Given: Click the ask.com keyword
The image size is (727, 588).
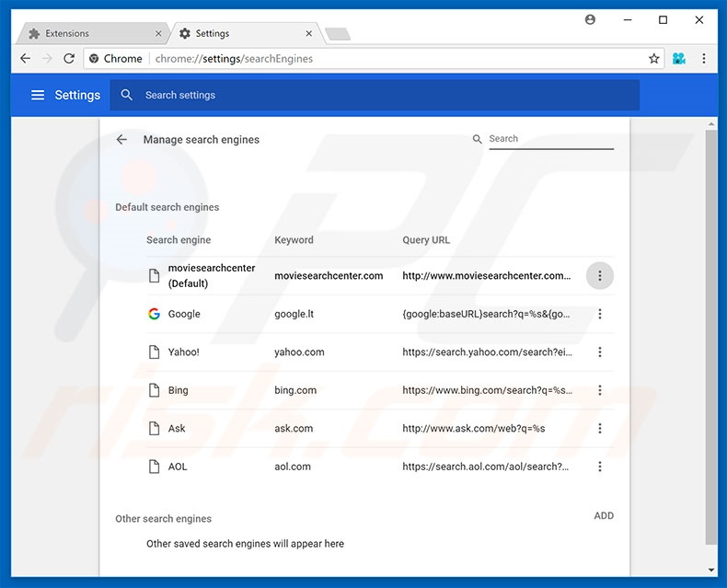Looking at the screenshot, I should coord(294,428).
